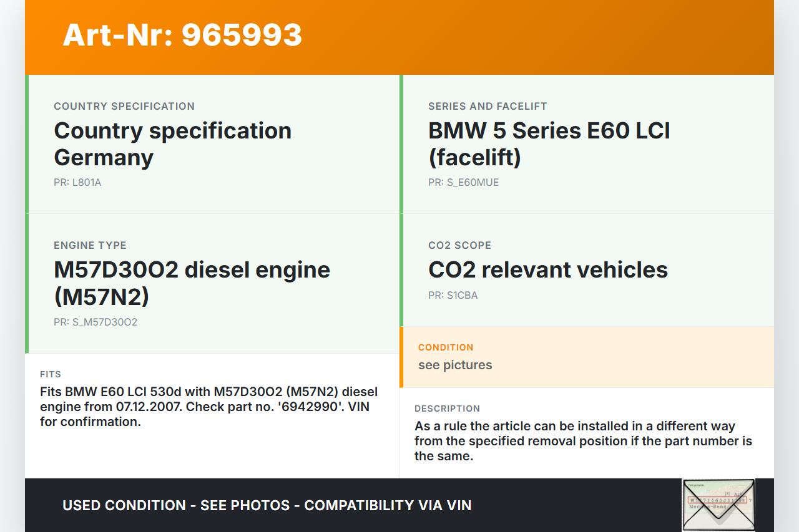The width and height of the screenshot is (799, 532).
Task: Click the PR: S1CBA code
Action: point(453,296)
